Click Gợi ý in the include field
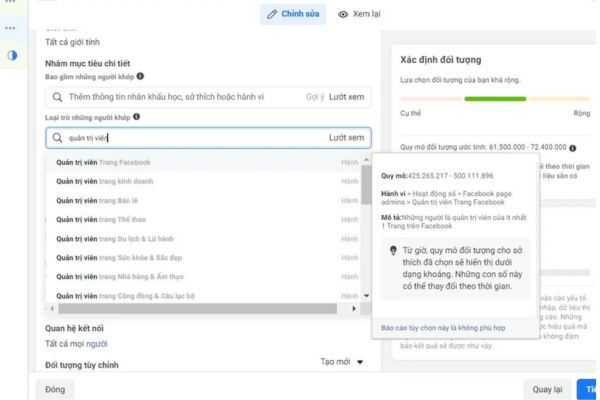This screenshot has width=600, height=400. coord(313,97)
